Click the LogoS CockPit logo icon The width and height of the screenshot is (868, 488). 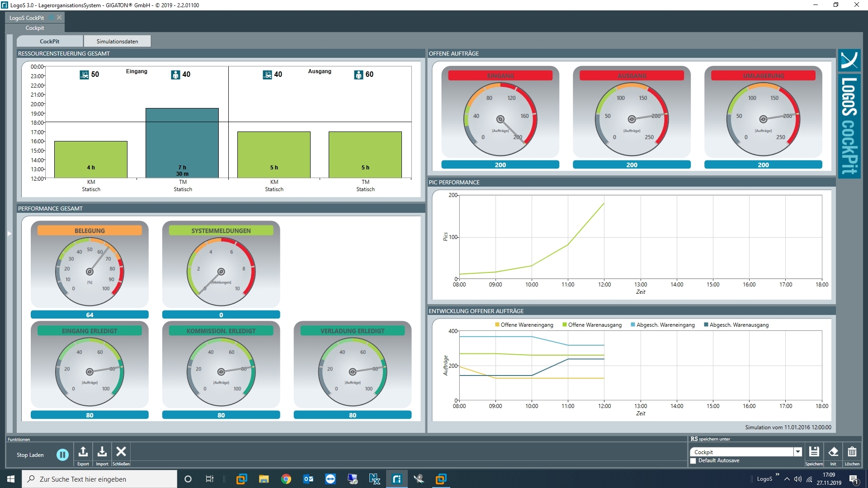(849, 60)
